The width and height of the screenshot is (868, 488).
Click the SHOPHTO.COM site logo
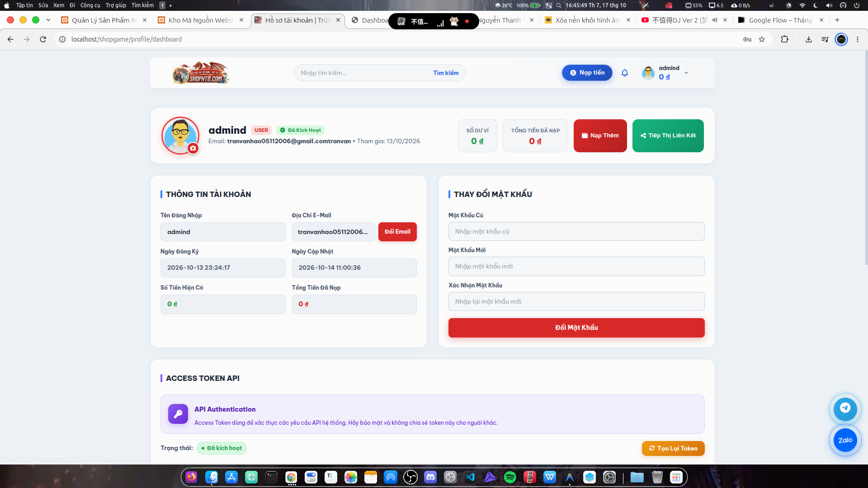[x=200, y=73]
